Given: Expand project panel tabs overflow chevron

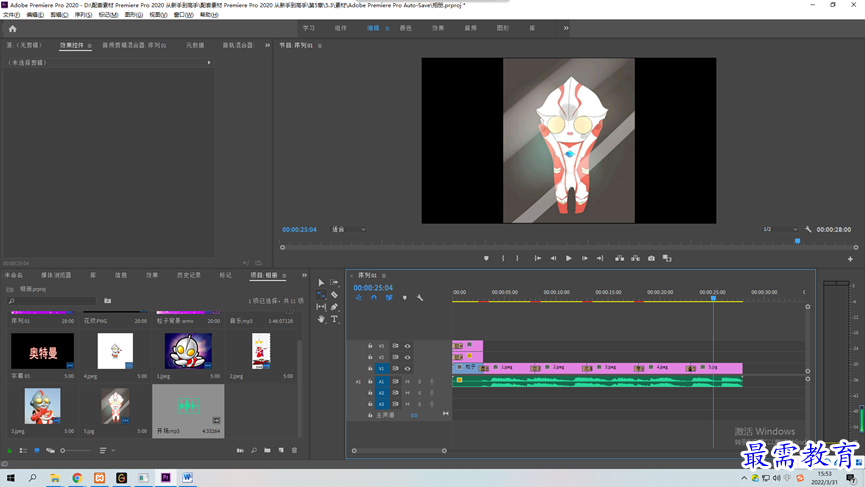Looking at the screenshot, I should click(304, 275).
